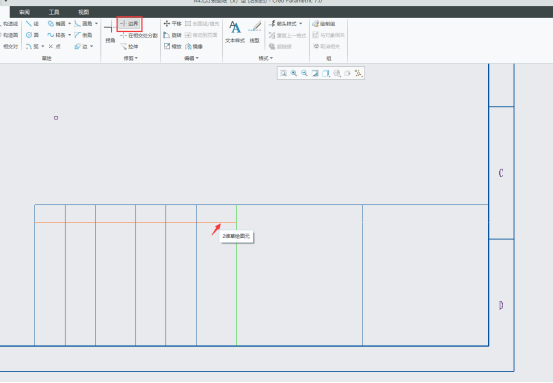Open 文本样式 (Text Style) settings
553x383 pixels.
tap(235, 32)
